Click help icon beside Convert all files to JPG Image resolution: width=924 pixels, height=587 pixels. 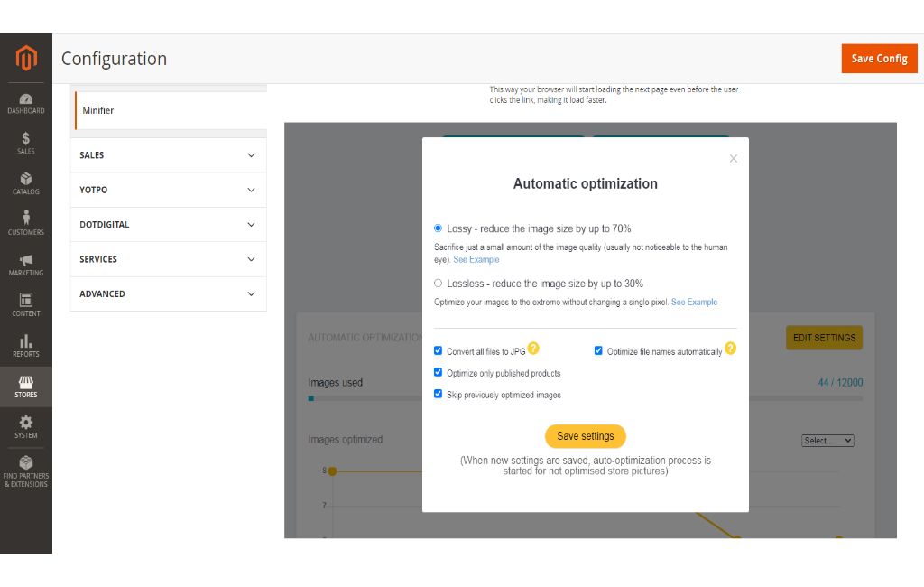coord(533,348)
